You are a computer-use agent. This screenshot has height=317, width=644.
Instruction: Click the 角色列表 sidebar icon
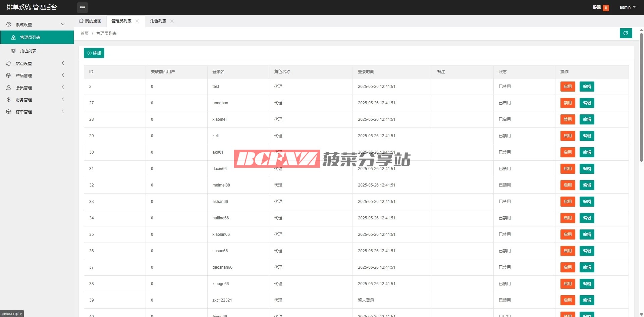(x=13, y=51)
